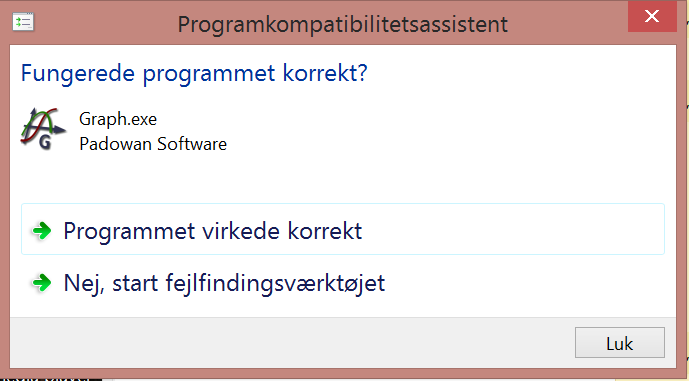
Task: Click the letter G in Graph logo
Action: (45, 142)
